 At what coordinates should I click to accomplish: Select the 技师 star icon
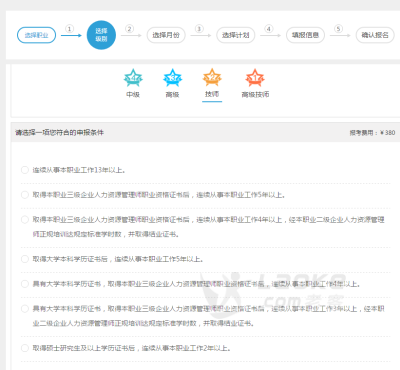pyautogui.click(x=212, y=77)
